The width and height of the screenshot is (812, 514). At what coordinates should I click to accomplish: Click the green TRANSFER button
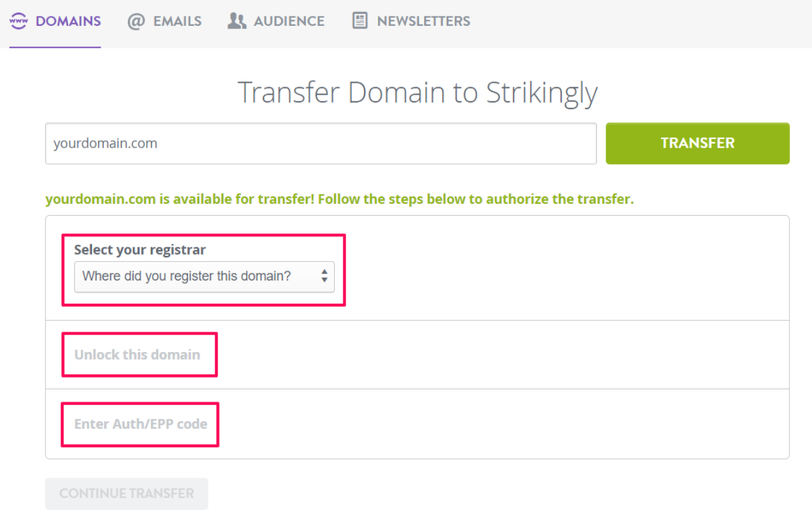click(697, 143)
